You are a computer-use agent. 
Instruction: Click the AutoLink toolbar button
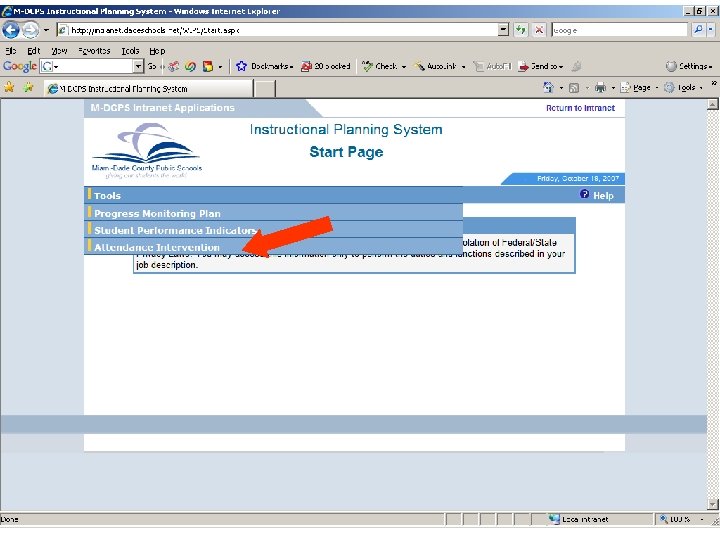435,67
